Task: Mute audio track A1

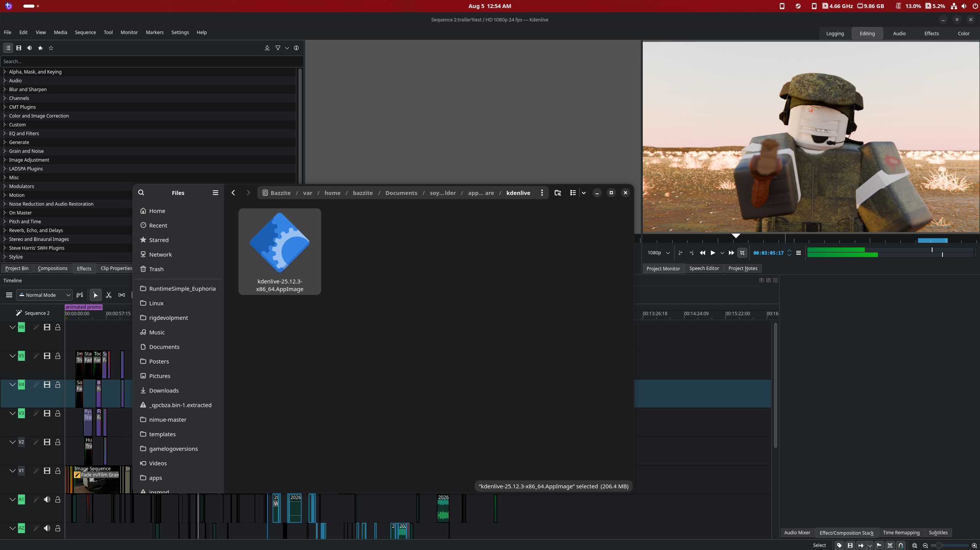Action: click(x=47, y=499)
